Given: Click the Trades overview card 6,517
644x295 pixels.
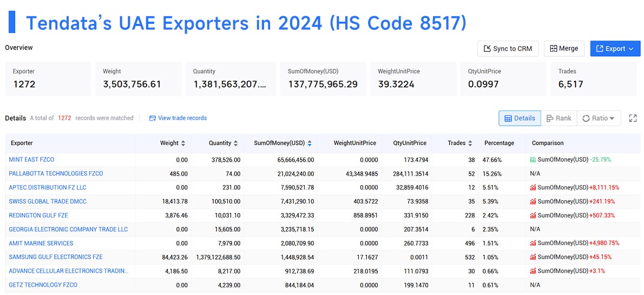Looking at the screenshot, I should tap(594, 79).
